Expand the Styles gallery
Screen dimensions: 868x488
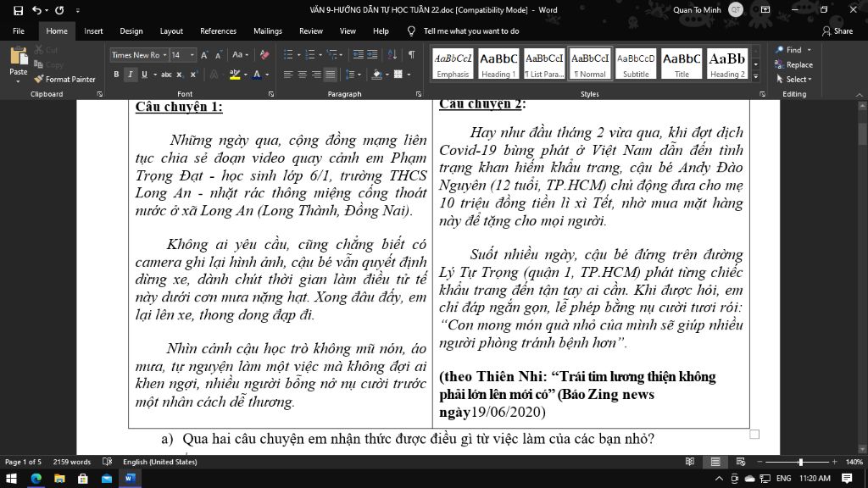[755, 76]
